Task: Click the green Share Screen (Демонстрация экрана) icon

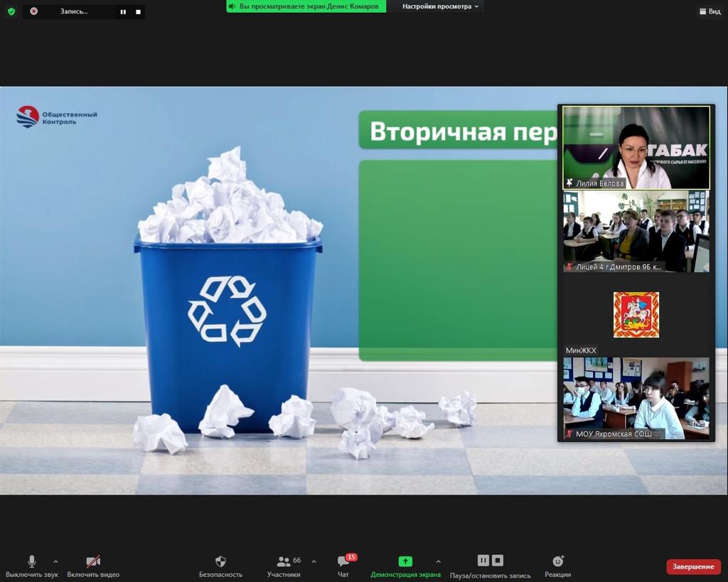Action: pos(405,561)
